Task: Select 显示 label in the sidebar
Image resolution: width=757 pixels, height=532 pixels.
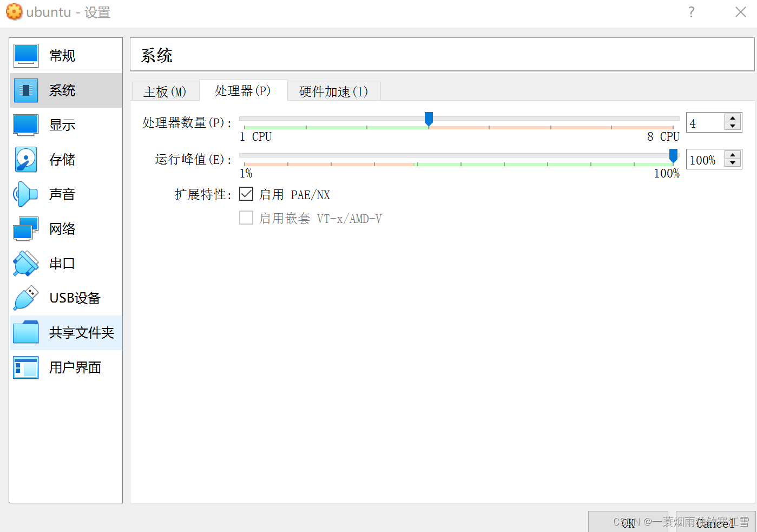Action: 62,125
